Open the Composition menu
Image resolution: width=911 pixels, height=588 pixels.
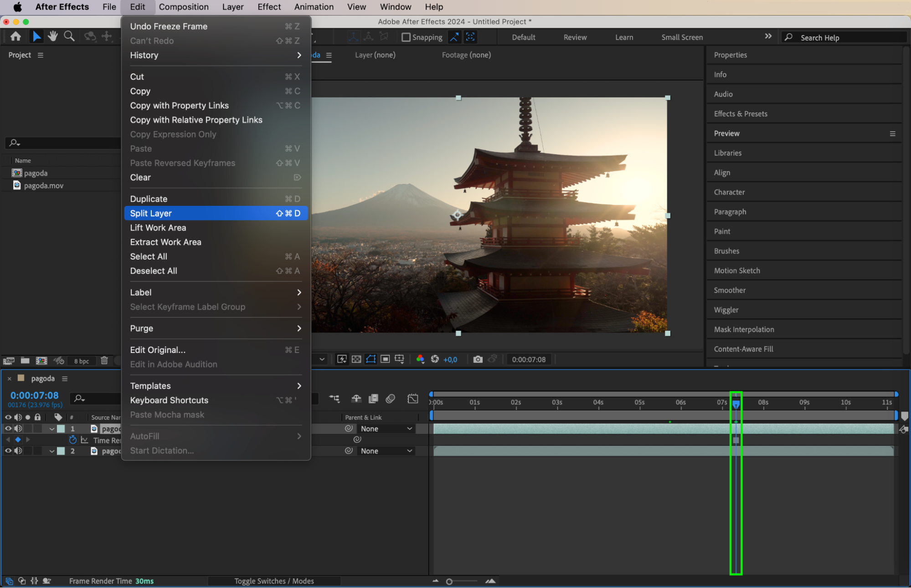(x=184, y=7)
